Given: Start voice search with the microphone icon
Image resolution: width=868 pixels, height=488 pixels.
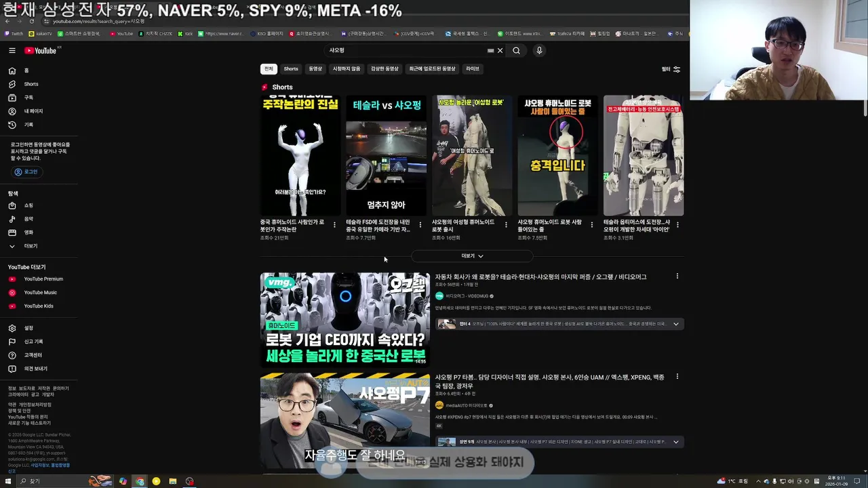Looking at the screenshot, I should pos(539,50).
